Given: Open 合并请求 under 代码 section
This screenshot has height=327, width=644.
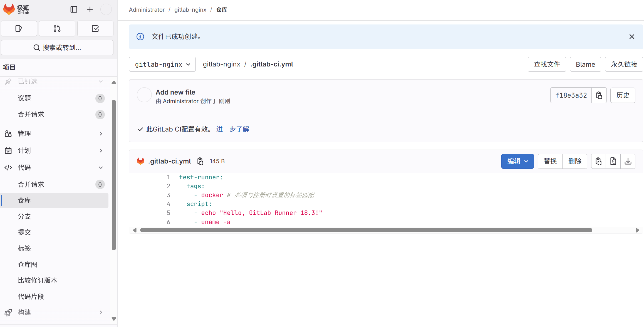Looking at the screenshot, I should 55,185.
